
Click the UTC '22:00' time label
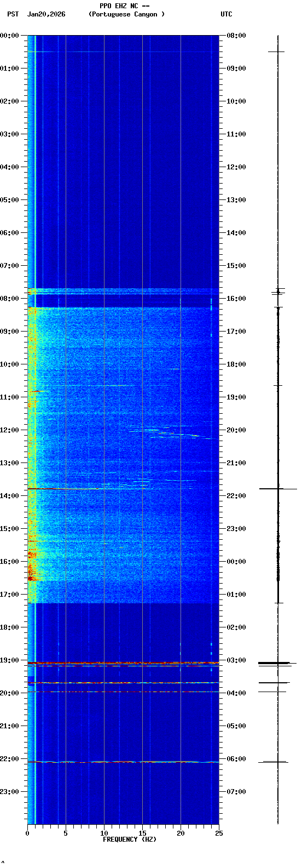(x=236, y=496)
